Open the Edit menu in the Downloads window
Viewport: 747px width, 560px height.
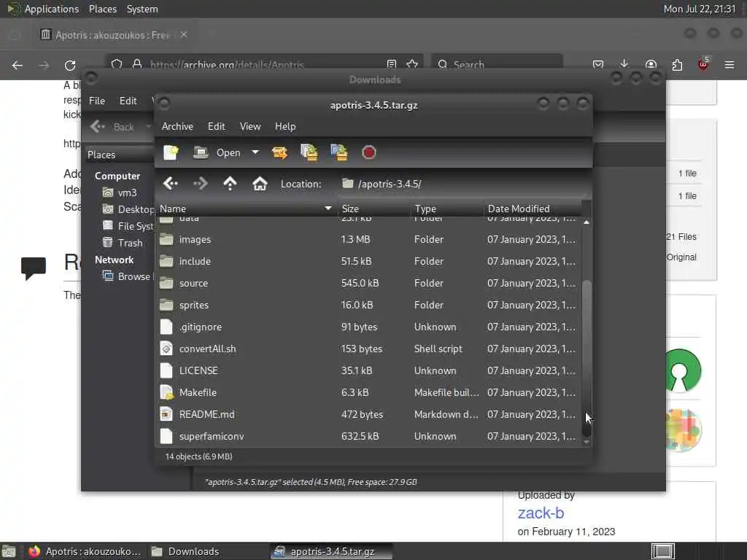click(128, 101)
